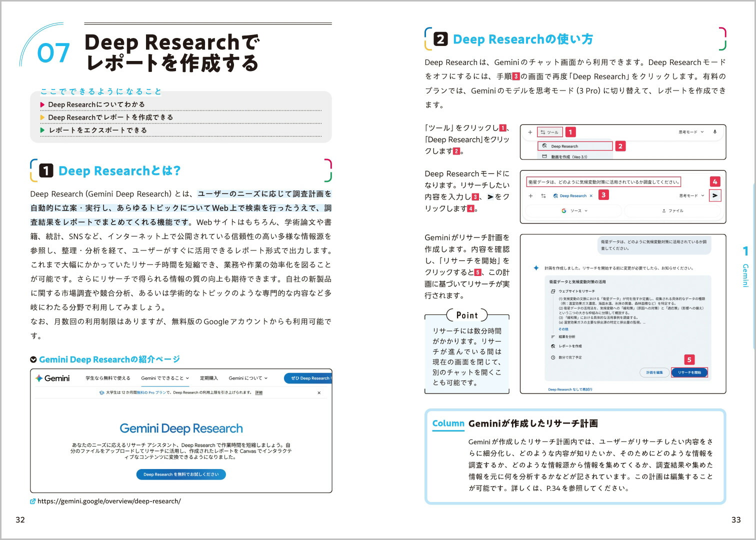The width and height of the screenshot is (756, 540).
Task: Click the upload arrow icon beside ファイル
Action: click(x=663, y=210)
